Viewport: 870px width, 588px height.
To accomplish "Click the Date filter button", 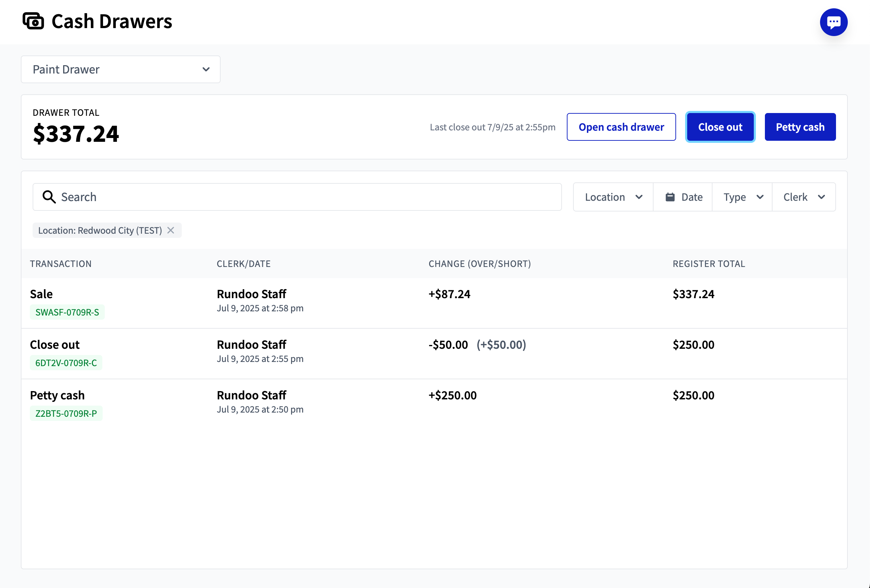I will point(683,197).
